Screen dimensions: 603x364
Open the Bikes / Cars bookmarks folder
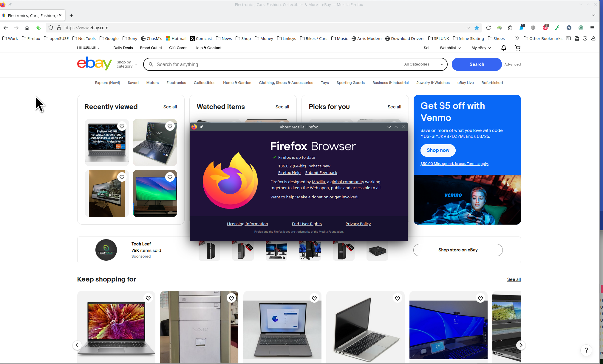pyautogui.click(x=313, y=38)
